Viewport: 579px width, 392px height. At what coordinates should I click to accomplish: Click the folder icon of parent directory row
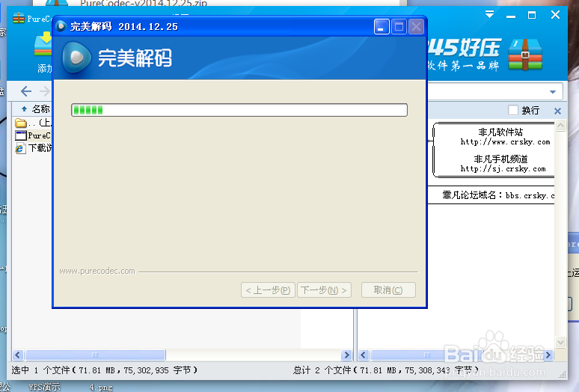click(21, 123)
